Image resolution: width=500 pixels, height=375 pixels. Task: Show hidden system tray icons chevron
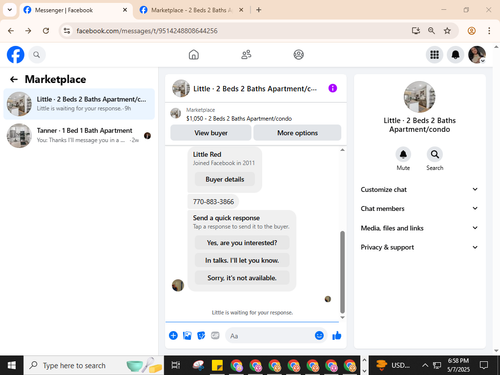(425, 365)
